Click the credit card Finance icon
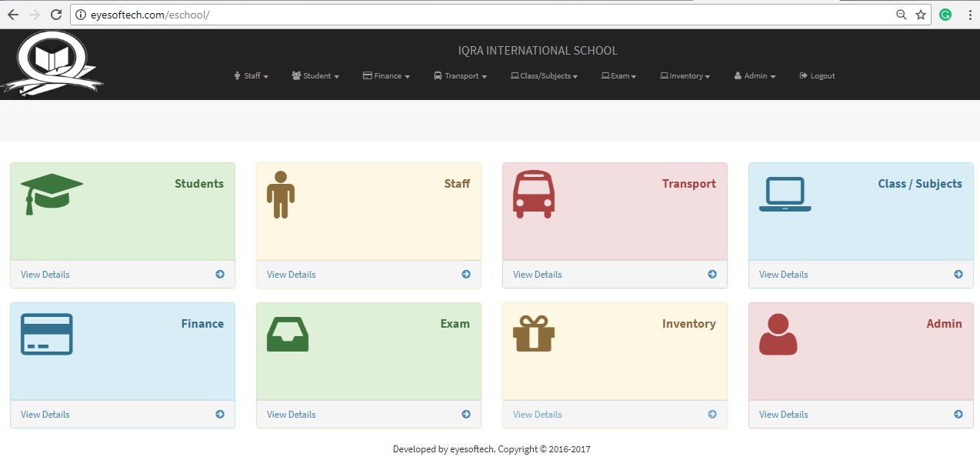 (46, 335)
